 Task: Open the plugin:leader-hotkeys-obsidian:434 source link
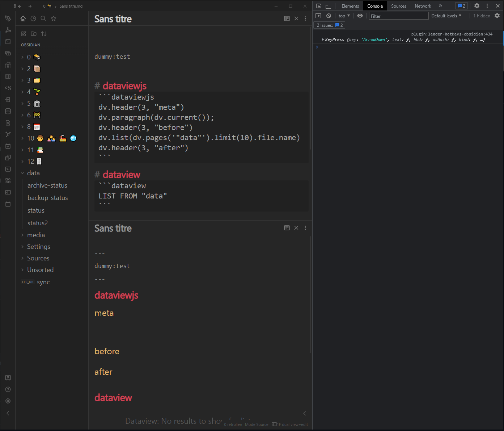[x=452, y=34]
